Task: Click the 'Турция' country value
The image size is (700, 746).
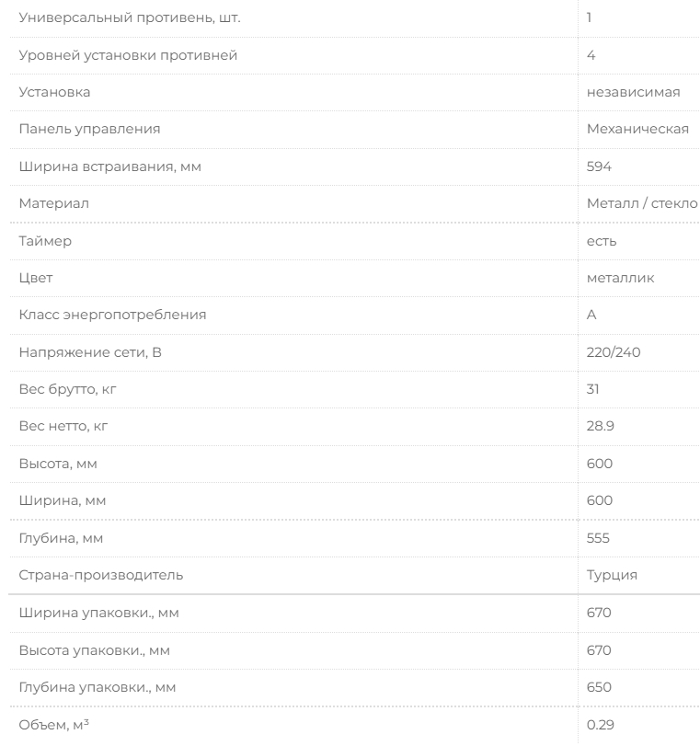Action: [x=612, y=575]
